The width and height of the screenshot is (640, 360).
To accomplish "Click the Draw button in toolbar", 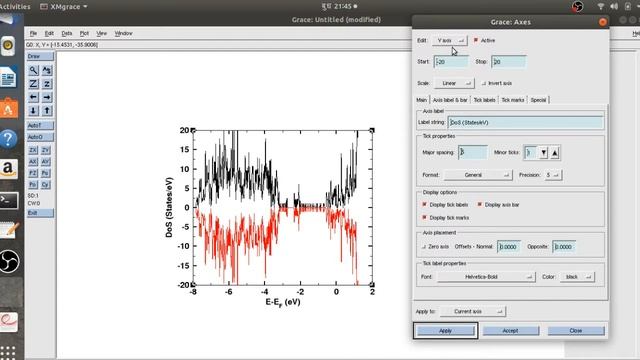I will click(x=40, y=56).
